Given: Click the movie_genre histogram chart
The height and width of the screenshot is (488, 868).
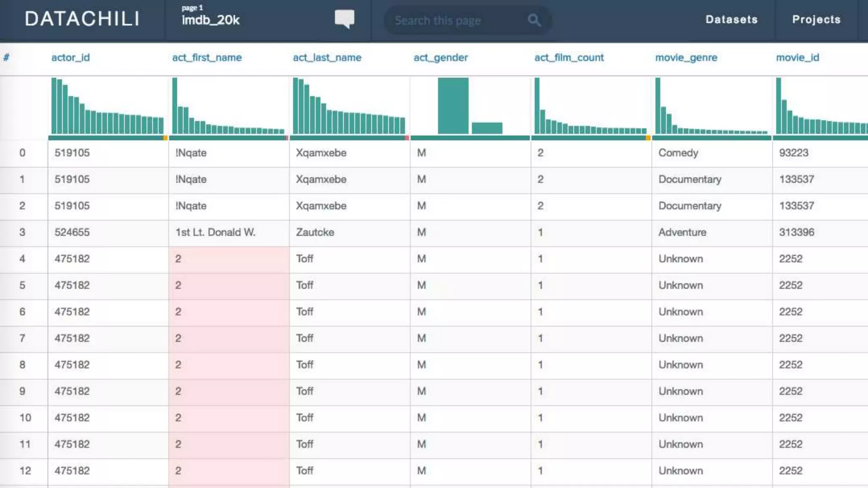Looking at the screenshot, I should pos(711,106).
